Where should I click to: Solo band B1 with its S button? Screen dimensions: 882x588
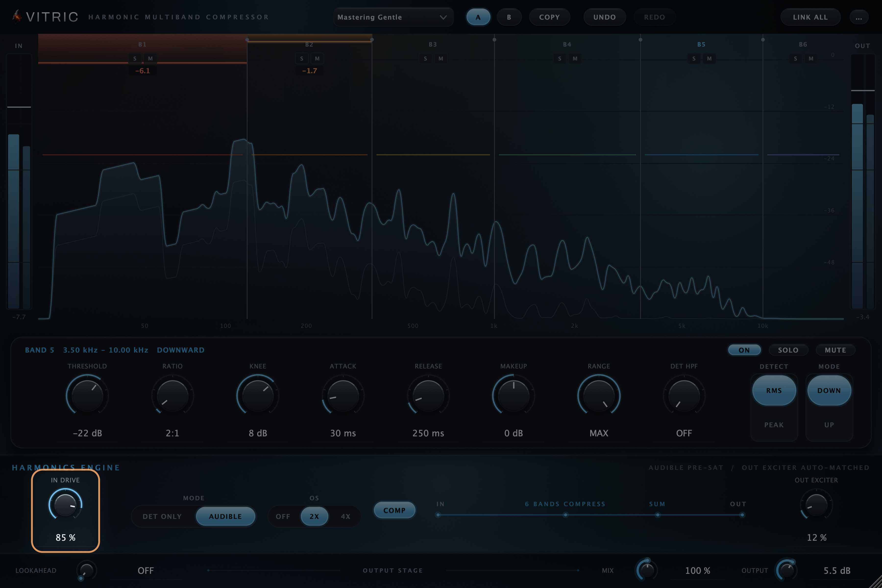(135, 59)
